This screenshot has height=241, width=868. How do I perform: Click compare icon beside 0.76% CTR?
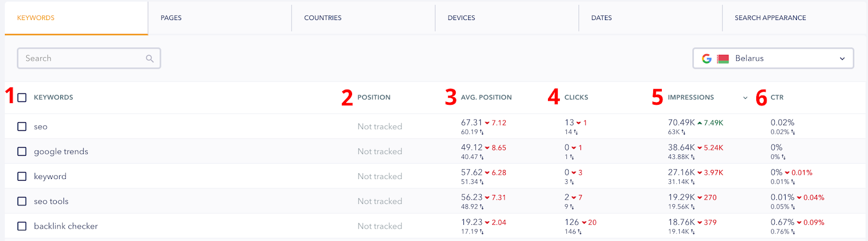tap(793, 232)
